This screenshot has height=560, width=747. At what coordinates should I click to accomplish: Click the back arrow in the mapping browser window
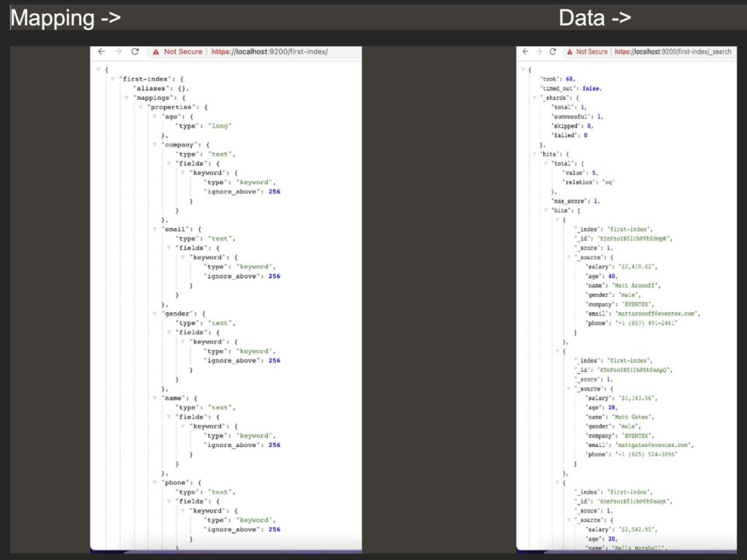click(x=101, y=52)
